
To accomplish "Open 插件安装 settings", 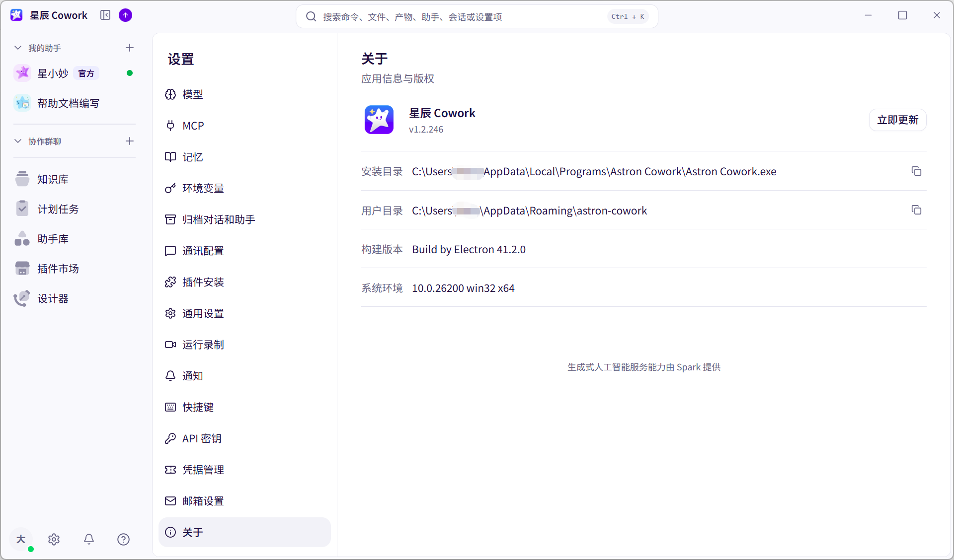I will coord(244,282).
